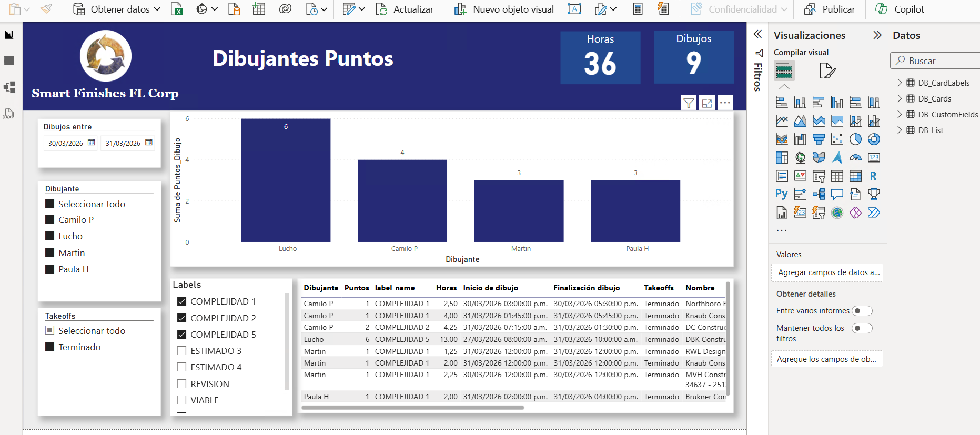Viewport: 980px width, 435px height.
Task: Click the SQL Server data source icon
Action: pyautogui.click(x=234, y=9)
